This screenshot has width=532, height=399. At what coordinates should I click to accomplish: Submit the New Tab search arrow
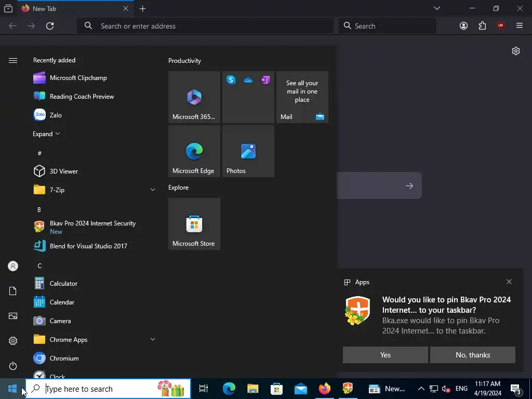click(409, 185)
